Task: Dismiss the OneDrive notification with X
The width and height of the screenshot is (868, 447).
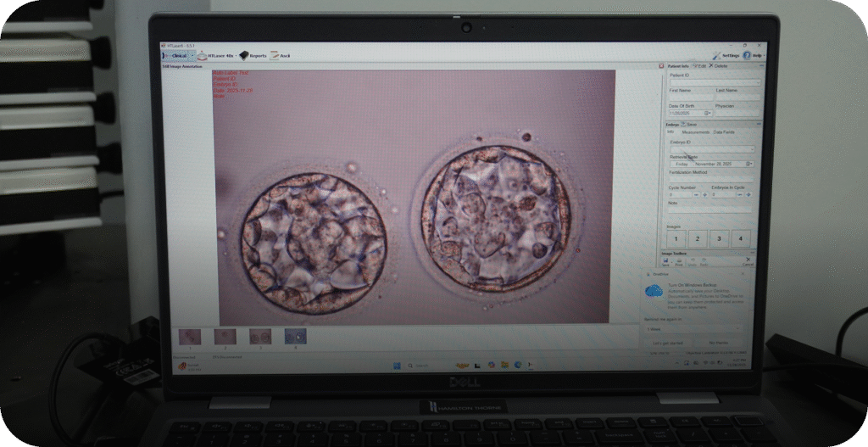Action: click(x=743, y=274)
